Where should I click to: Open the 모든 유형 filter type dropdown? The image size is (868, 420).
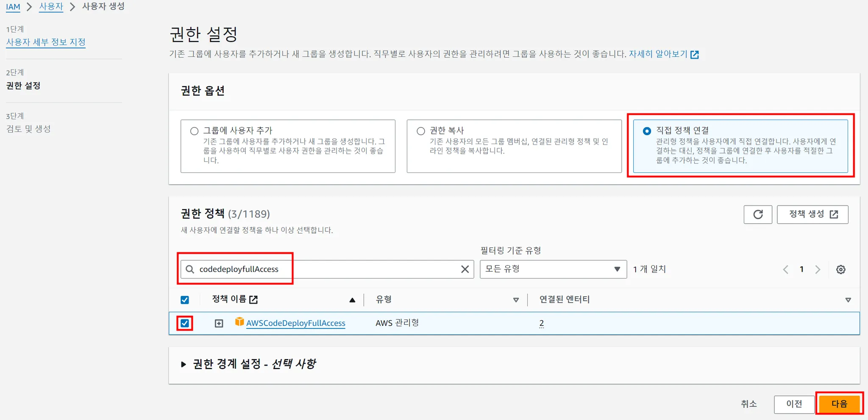[553, 269]
